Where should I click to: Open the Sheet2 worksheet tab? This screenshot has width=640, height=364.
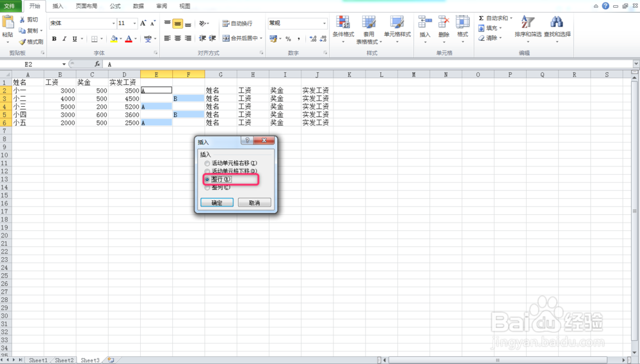point(64,360)
